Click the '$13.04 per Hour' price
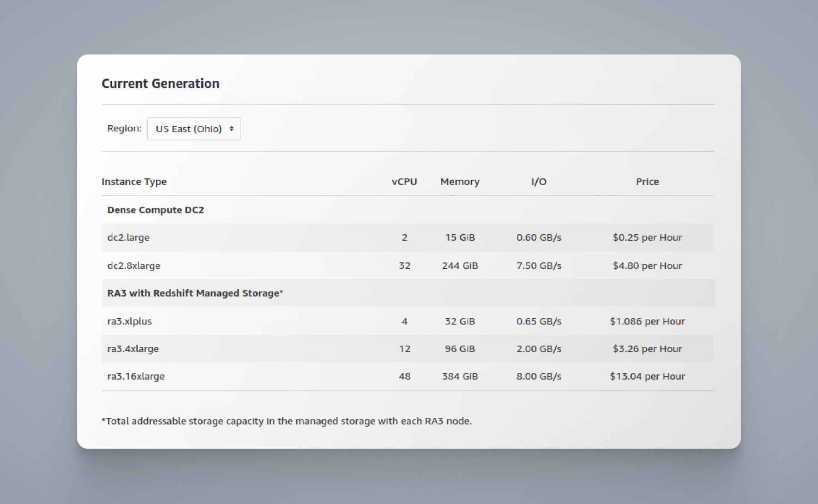 pyautogui.click(x=648, y=376)
